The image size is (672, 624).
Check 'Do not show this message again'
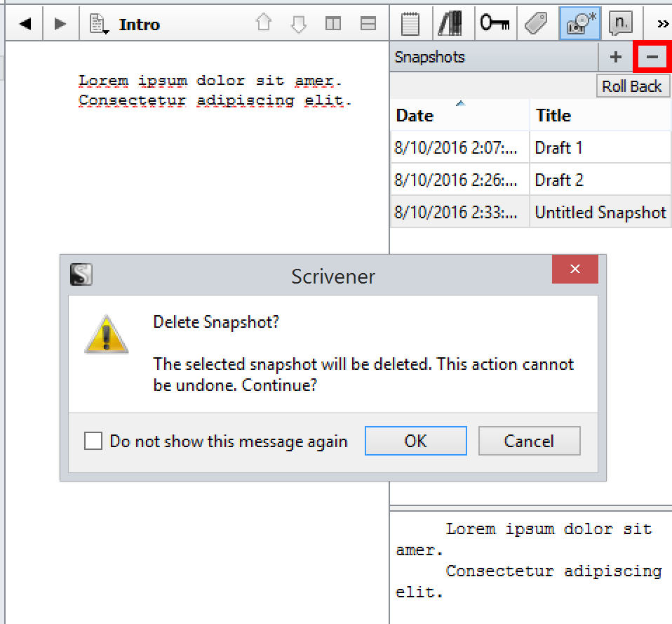[x=93, y=442]
